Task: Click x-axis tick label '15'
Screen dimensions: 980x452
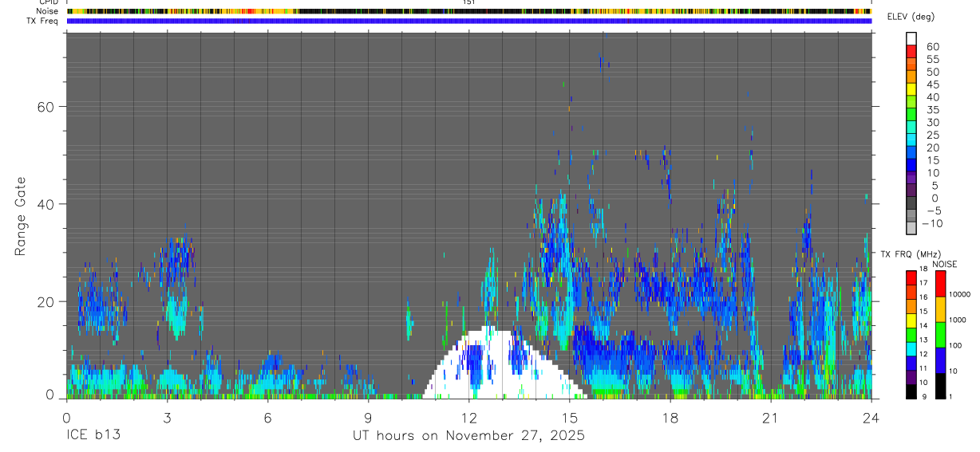Action: [x=570, y=418]
